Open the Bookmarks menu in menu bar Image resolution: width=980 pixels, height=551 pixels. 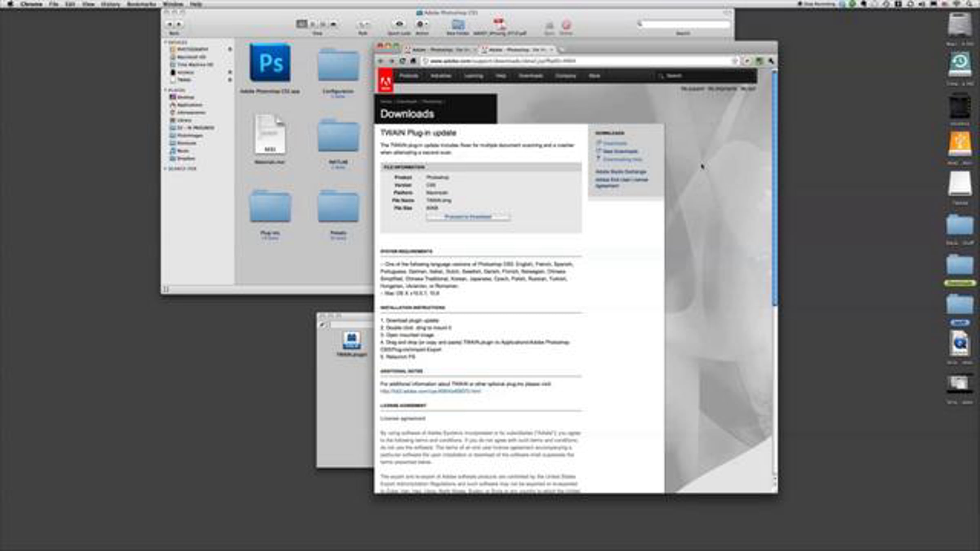tap(141, 4)
